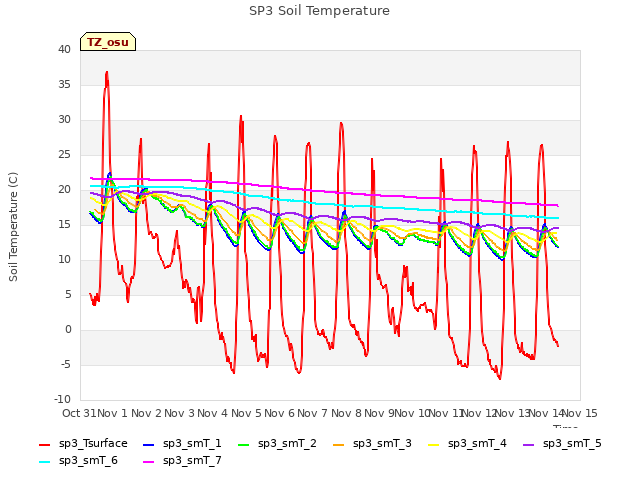Click the 40 y-axis tick label
This screenshot has width=640, height=480.
click(64, 50)
